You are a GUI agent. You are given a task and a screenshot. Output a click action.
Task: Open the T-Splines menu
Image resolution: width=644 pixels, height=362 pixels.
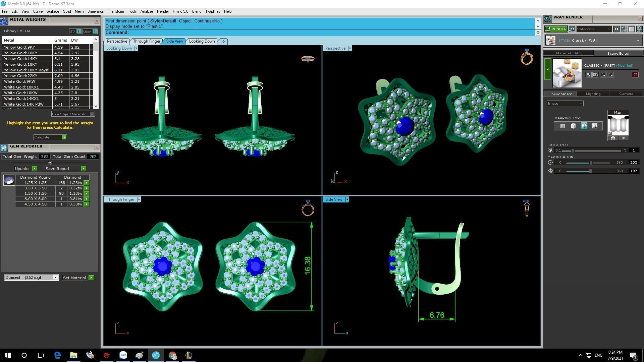[212, 11]
